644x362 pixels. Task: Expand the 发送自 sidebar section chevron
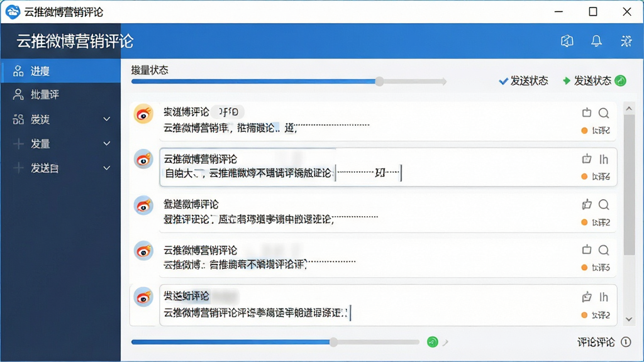(107, 168)
